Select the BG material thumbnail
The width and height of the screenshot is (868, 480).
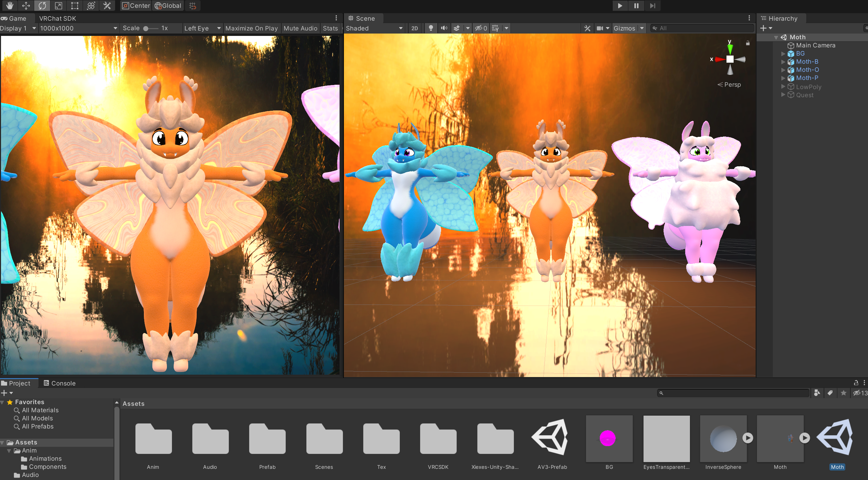[x=609, y=438]
